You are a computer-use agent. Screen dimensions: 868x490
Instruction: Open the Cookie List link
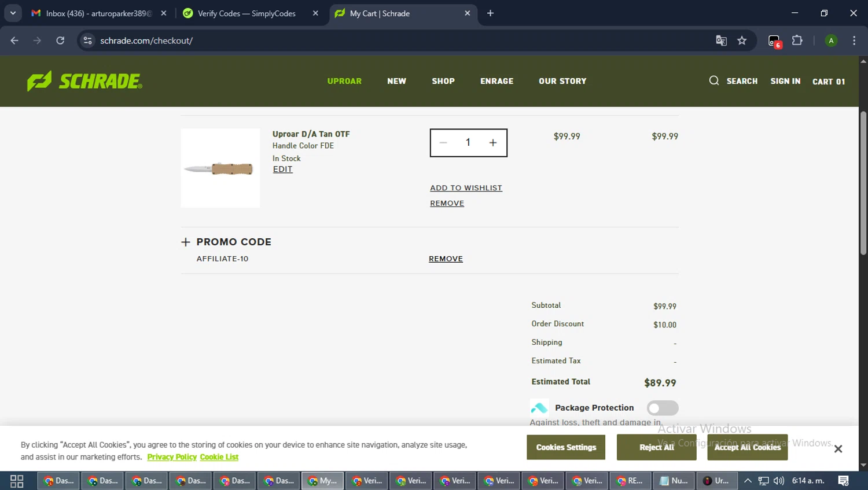pyautogui.click(x=219, y=457)
